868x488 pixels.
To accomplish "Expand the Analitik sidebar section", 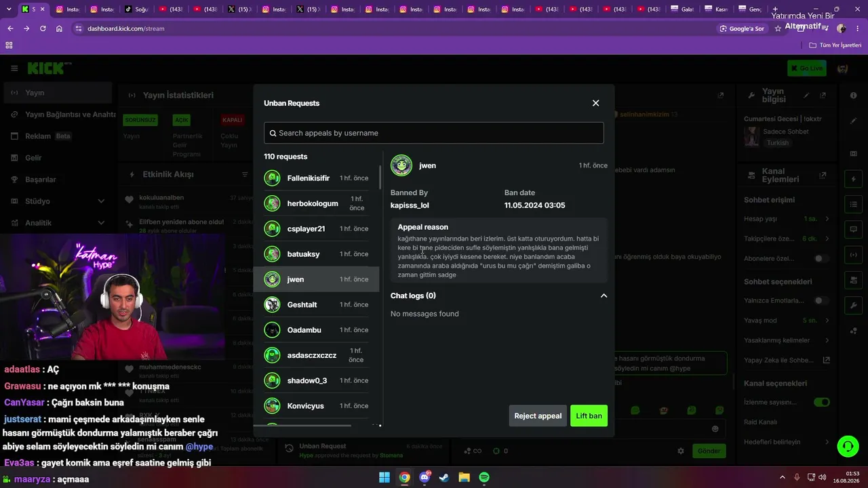I will [x=101, y=223].
